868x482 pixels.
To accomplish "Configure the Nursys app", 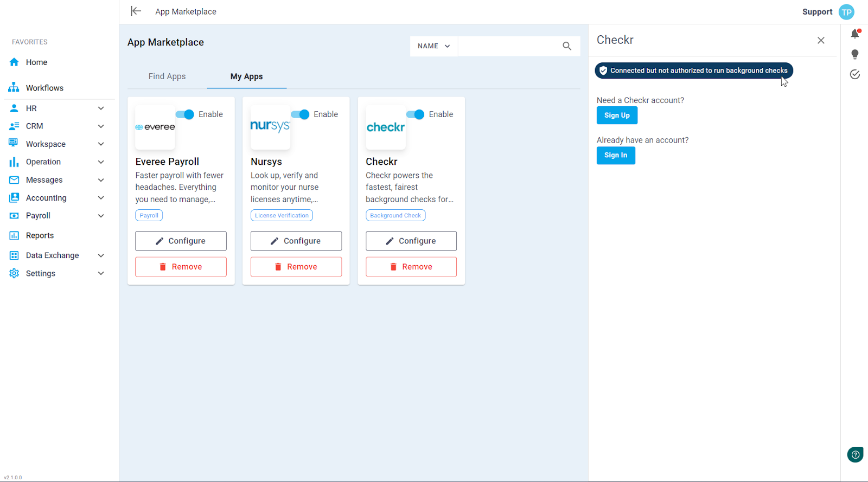I will coord(296,241).
